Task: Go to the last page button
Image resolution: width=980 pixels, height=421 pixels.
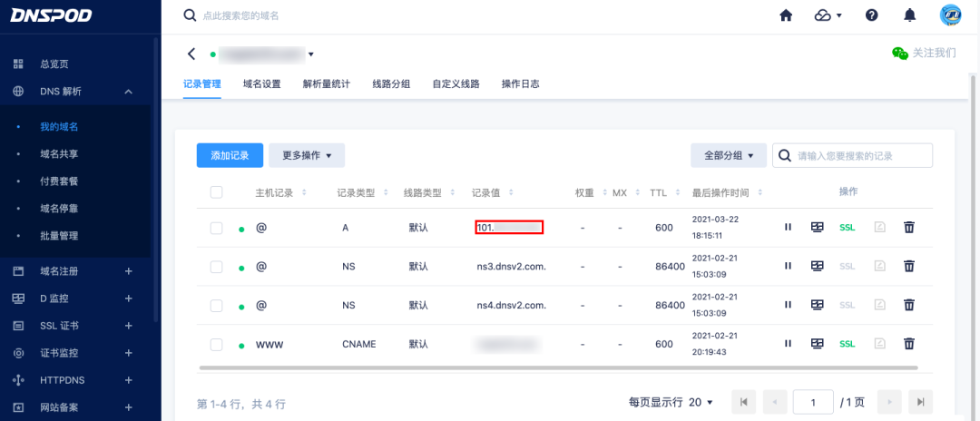Action: coord(921,402)
